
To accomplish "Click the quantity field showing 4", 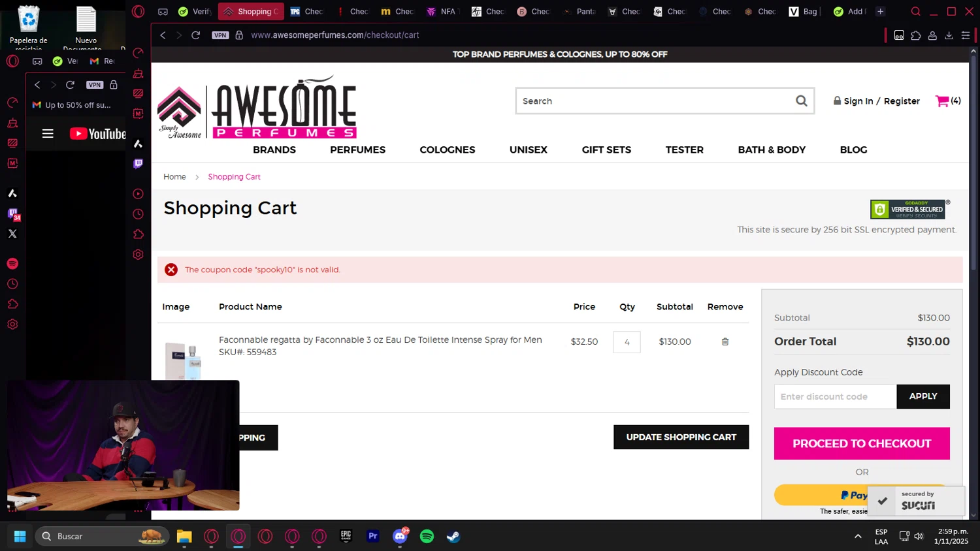I will pyautogui.click(x=627, y=342).
